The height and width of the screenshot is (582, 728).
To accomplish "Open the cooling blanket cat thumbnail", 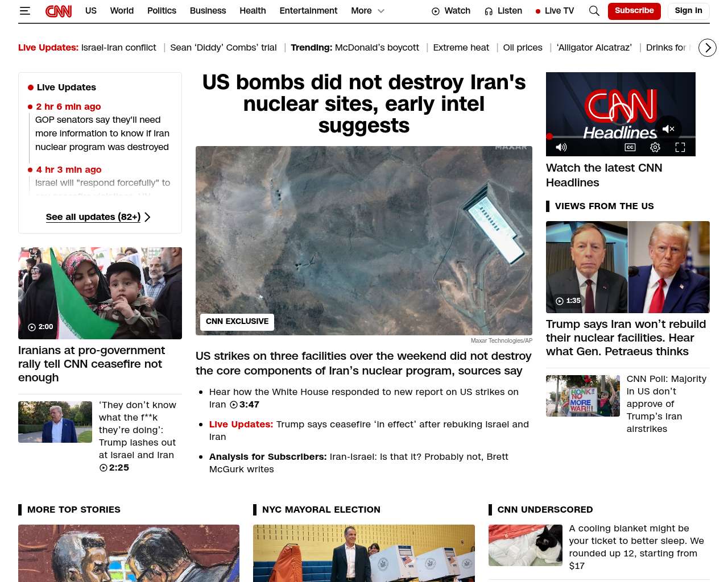I will (x=526, y=545).
